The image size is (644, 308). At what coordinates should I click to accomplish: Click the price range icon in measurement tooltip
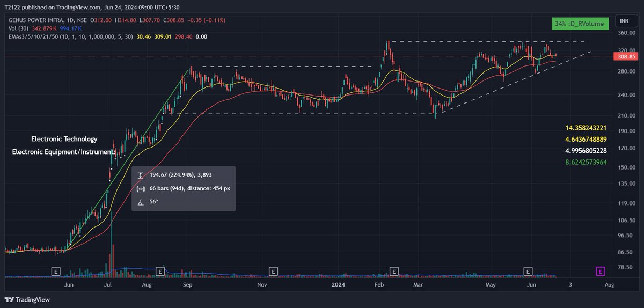click(141, 175)
